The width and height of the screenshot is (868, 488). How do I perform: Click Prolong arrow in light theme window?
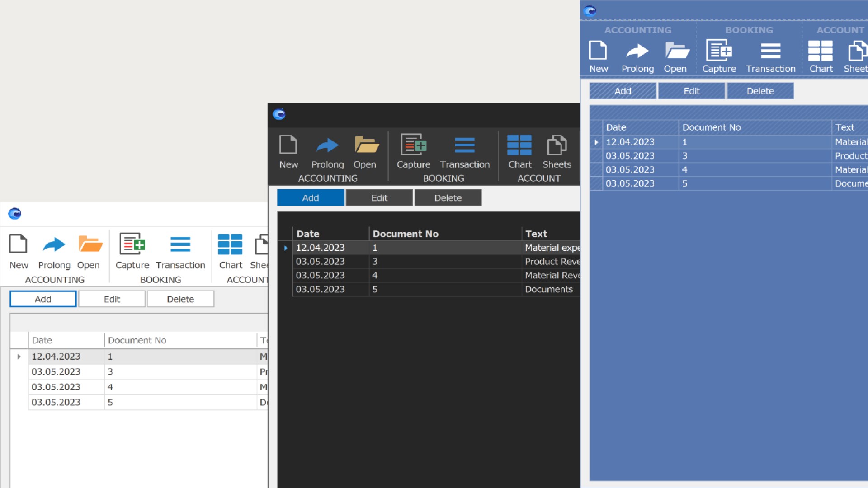pyautogui.click(x=54, y=244)
